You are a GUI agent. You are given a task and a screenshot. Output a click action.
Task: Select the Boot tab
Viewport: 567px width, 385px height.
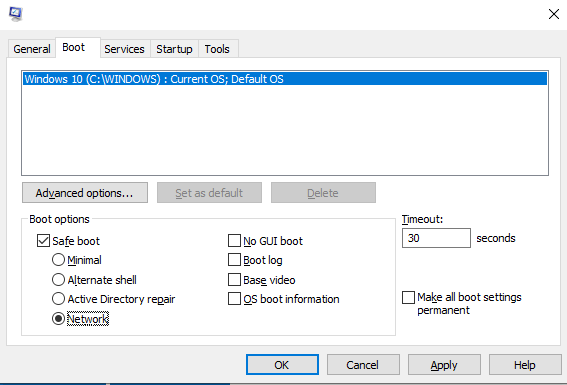click(x=77, y=47)
